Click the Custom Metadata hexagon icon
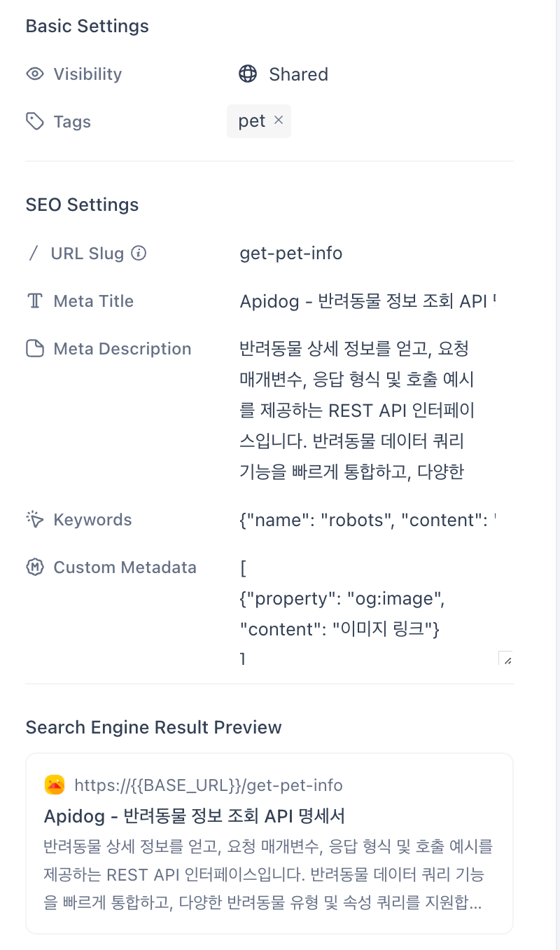 point(35,567)
